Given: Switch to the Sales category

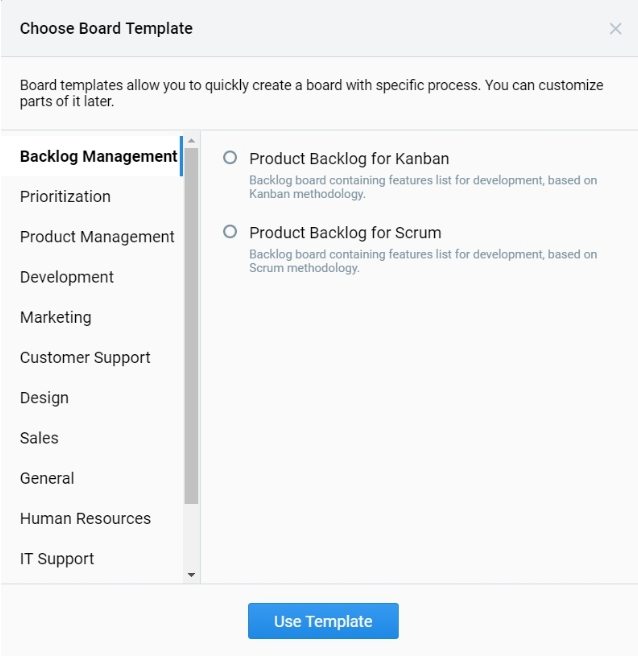Looking at the screenshot, I should [39, 438].
